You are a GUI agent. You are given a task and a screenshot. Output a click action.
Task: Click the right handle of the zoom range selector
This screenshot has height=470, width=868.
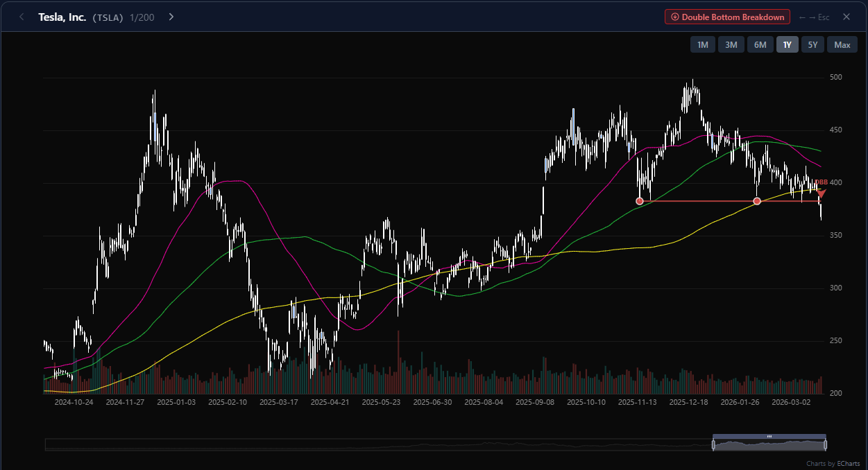[825, 443]
